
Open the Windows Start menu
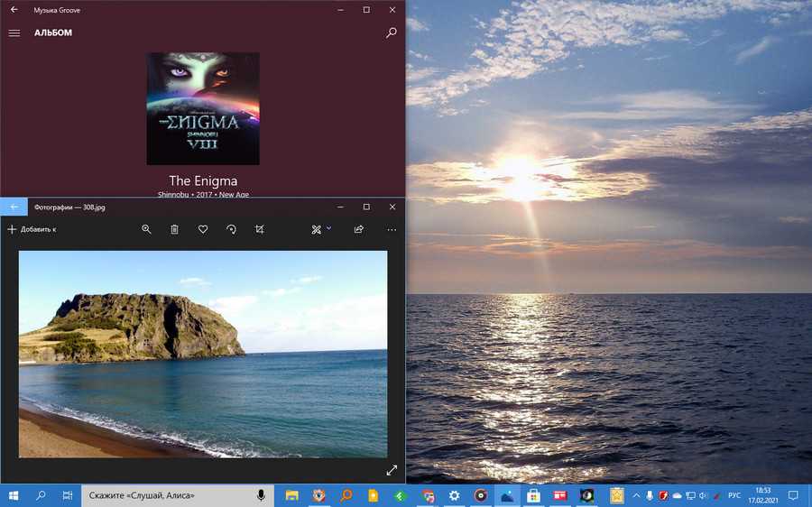click(x=14, y=495)
